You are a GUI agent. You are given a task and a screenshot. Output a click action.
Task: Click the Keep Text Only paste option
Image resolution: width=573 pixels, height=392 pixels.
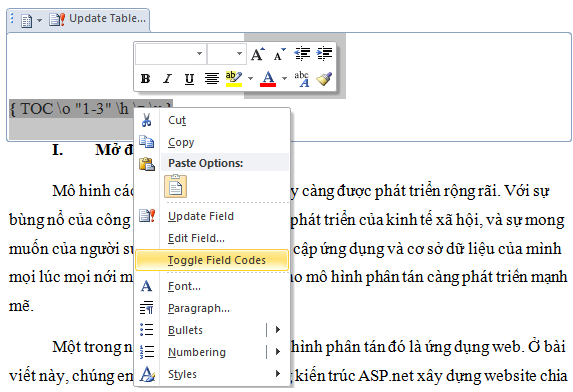click(176, 187)
